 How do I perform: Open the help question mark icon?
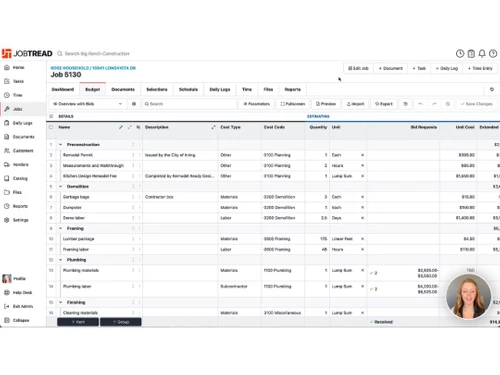click(x=493, y=54)
